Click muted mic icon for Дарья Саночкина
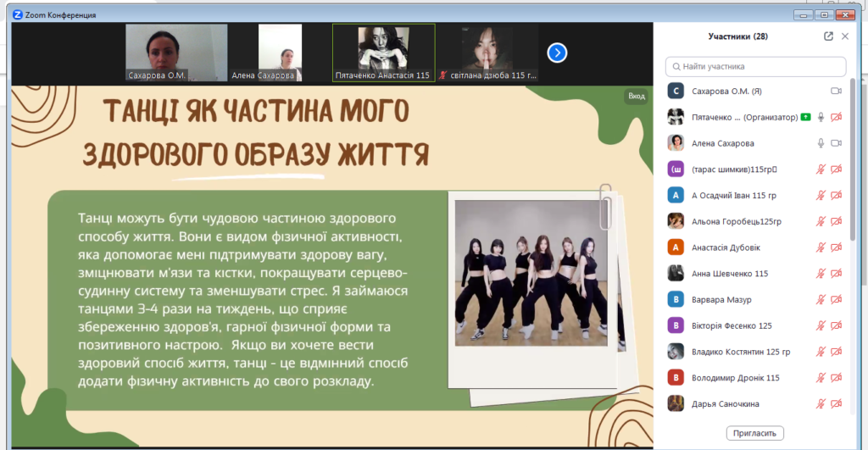Viewport: 868px width, 450px height. tap(821, 403)
